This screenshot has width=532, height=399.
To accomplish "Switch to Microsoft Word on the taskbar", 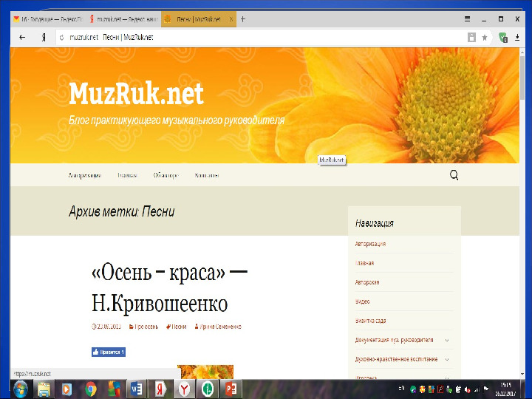I will coord(137,389).
